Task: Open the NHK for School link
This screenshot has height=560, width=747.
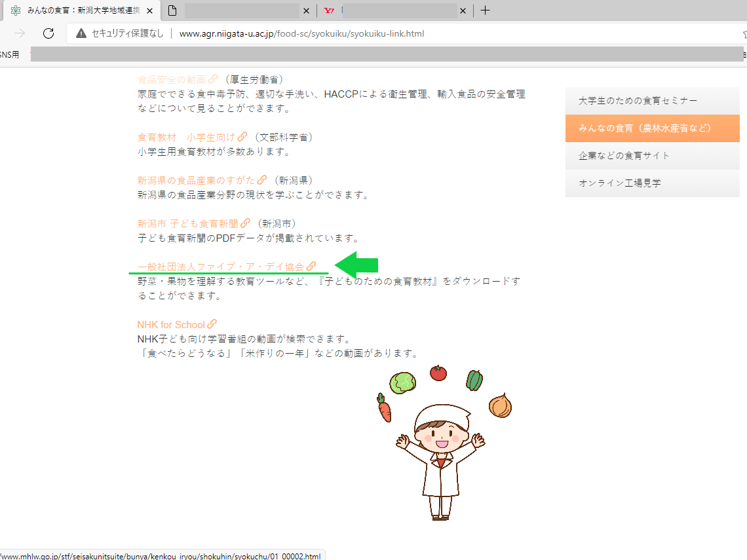Action: point(171,325)
